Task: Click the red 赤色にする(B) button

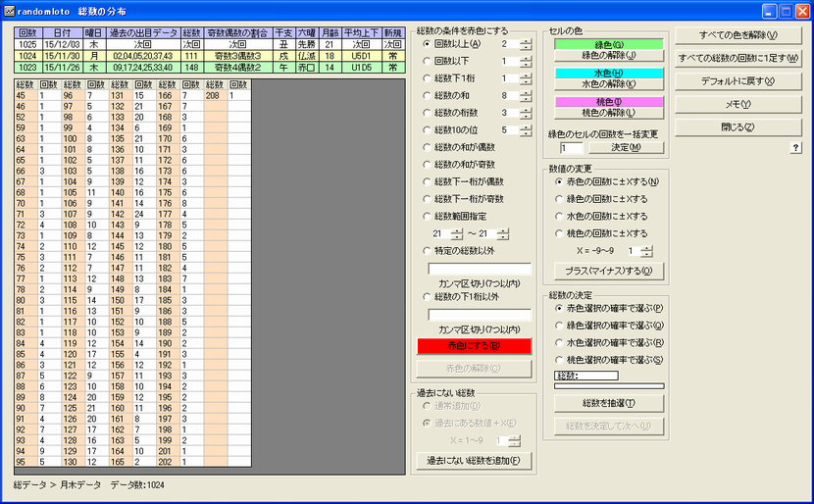Action: pos(474,346)
